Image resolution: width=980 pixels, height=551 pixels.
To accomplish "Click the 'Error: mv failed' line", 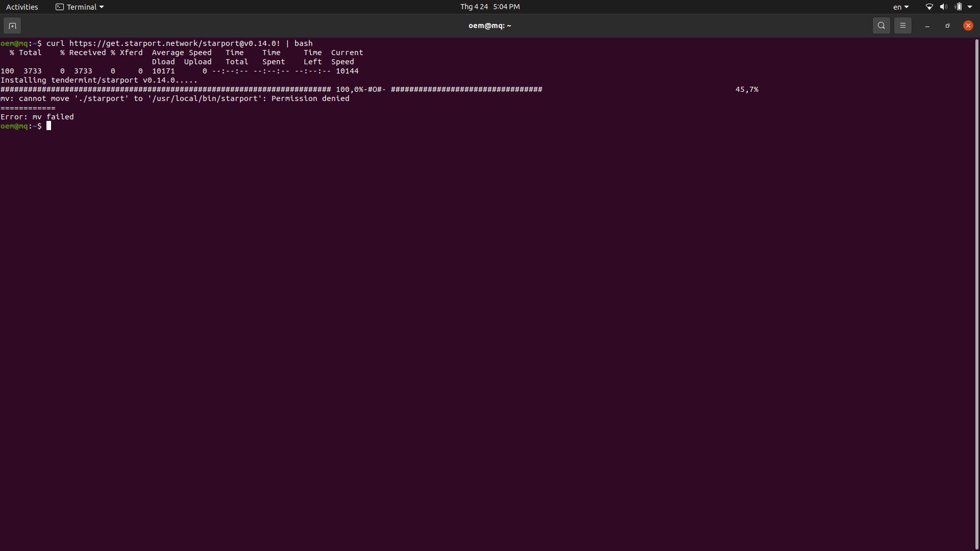I will click(37, 117).
